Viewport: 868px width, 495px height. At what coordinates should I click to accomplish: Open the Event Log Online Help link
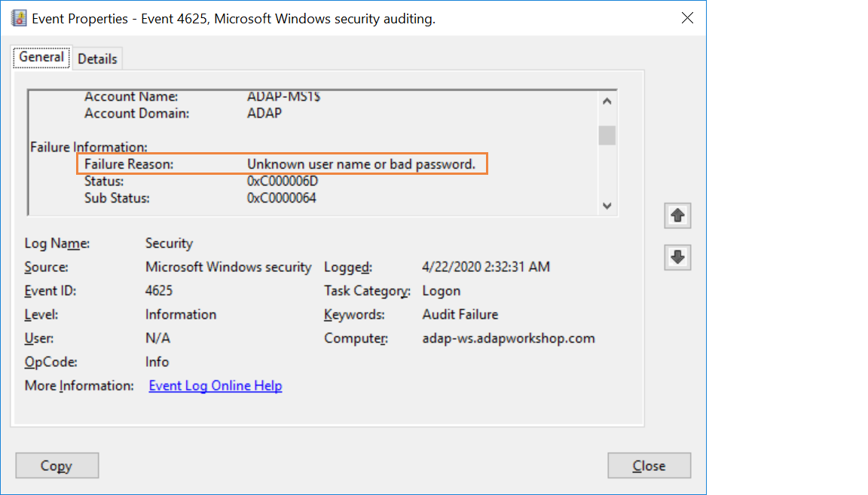[x=215, y=386]
